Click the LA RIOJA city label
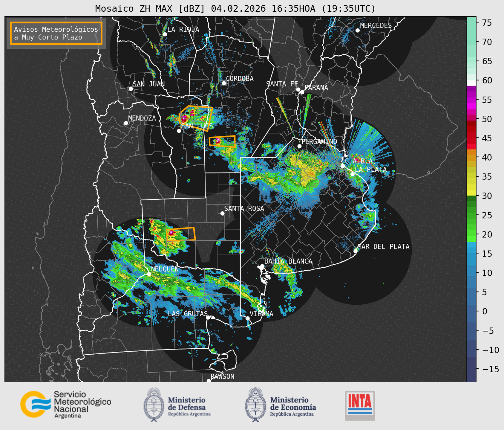This screenshot has width=504, height=430. coord(183,29)
